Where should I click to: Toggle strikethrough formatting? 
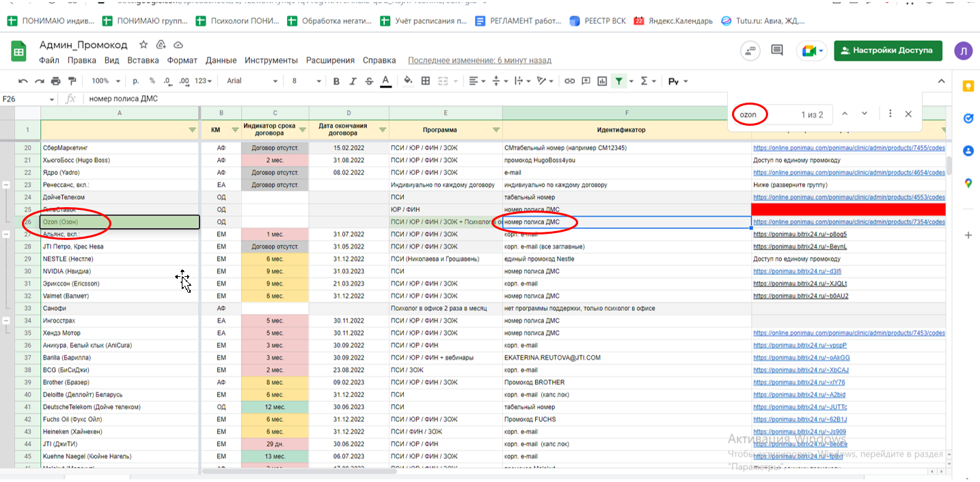click(369, 81)
